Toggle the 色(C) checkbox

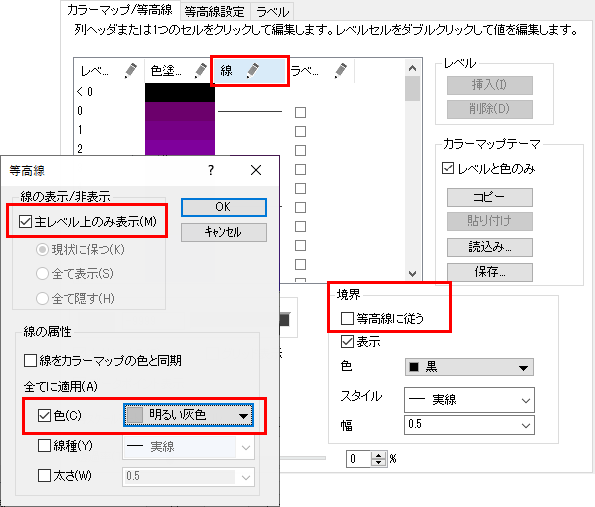pyautogui.click(x=44, y=416)
